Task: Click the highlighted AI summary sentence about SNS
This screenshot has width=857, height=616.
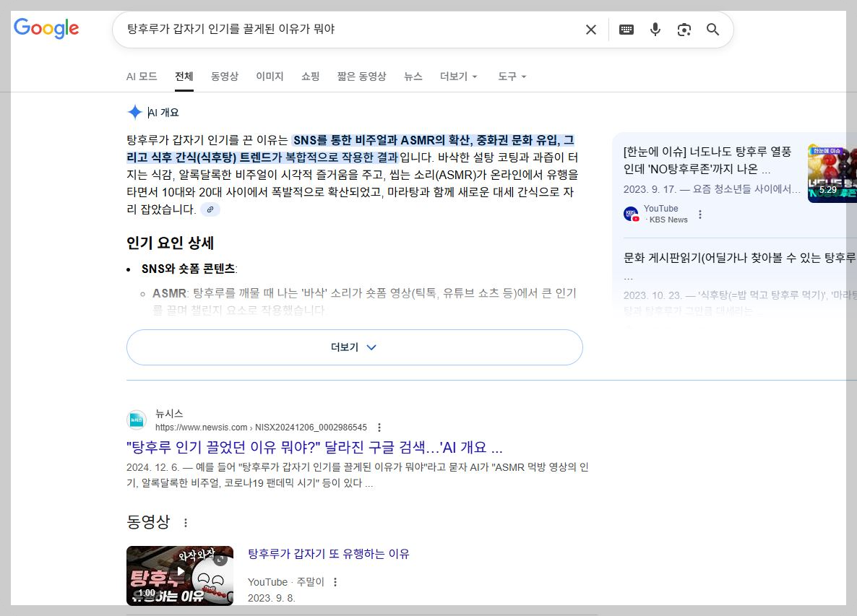Action: [350, 149]
